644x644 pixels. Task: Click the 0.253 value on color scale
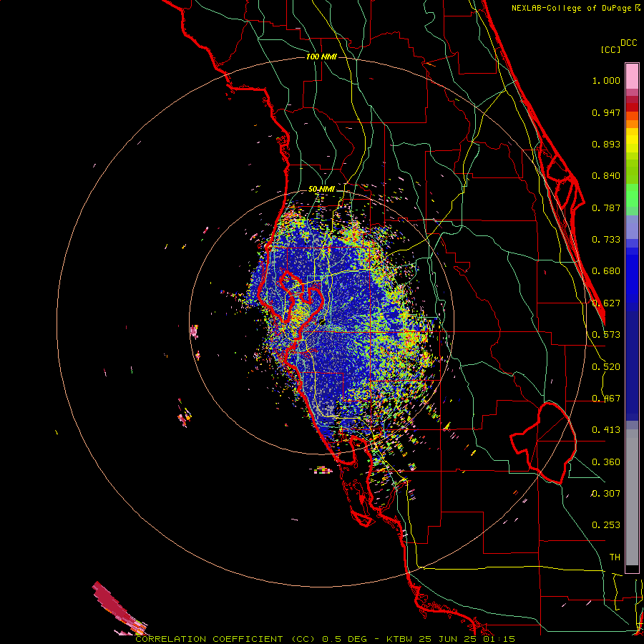(x=606, y=525)
